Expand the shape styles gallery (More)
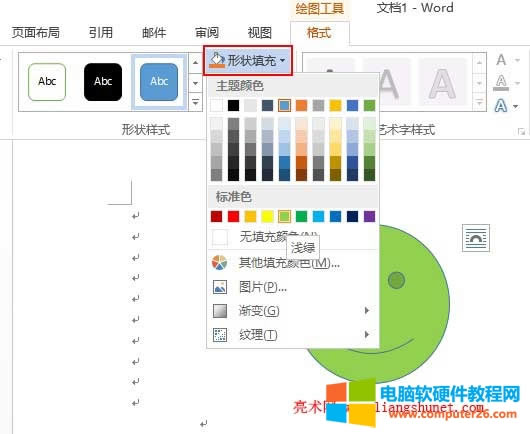Image resolution: width=530 pixels, height=434 pixels. tap(195, 101)
